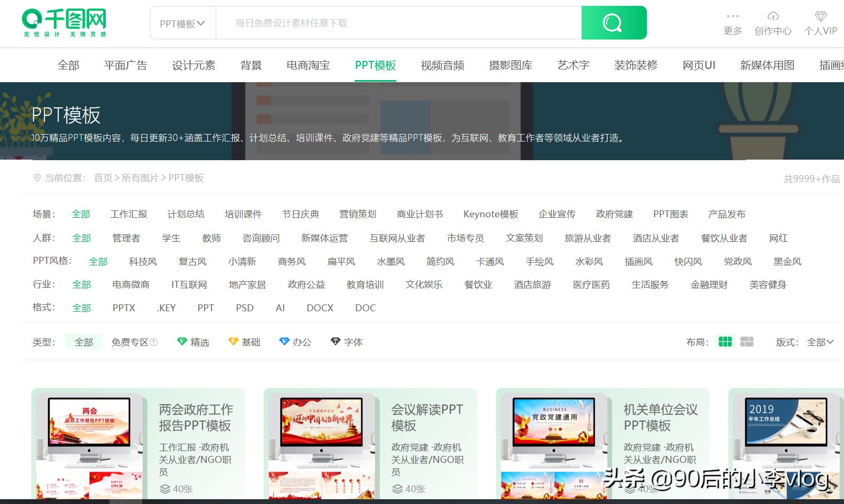Open the 设计元素 navigation tab
Viewport: 844px width, 504px height.
point(193,65)
